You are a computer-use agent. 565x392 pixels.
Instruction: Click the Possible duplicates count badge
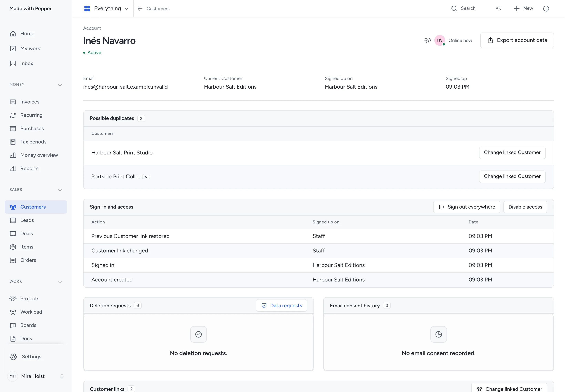pyautogui.click(x=141, y=118)
